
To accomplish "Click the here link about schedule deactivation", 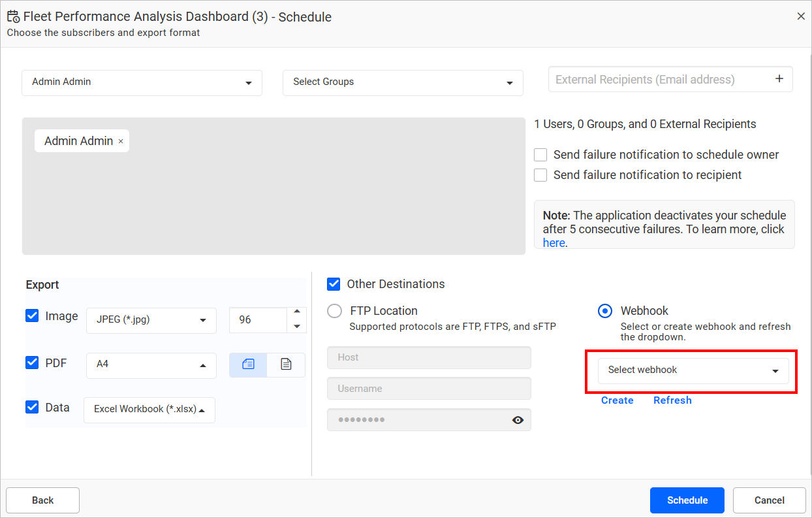I will coord(553,242).
